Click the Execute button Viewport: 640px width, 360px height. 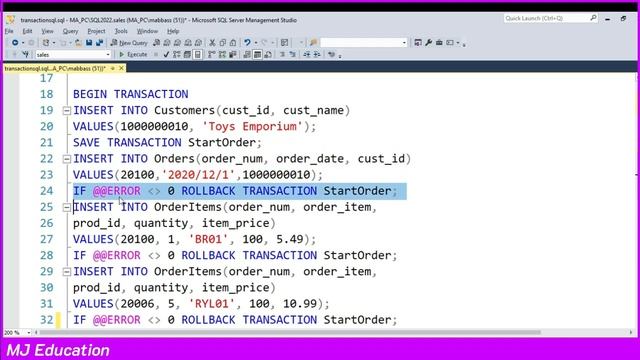click(133, 54)
